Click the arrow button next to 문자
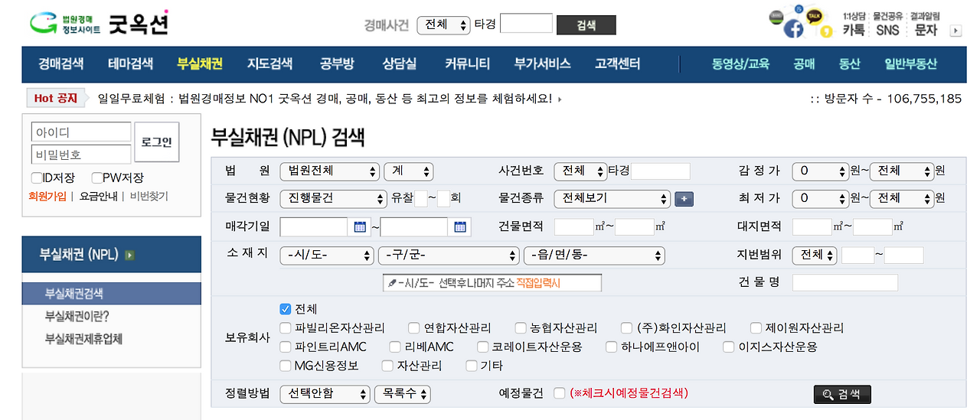Screen dimensions: 980x420 tap(955, 31)
